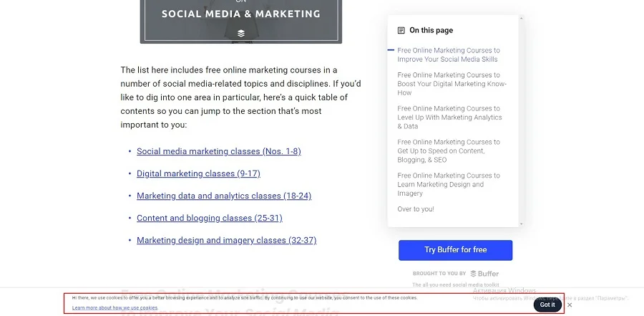Open Social media marketing classes (Nos. 1-8) link
This screenshot has width=644, height=316.
point(218,152)
